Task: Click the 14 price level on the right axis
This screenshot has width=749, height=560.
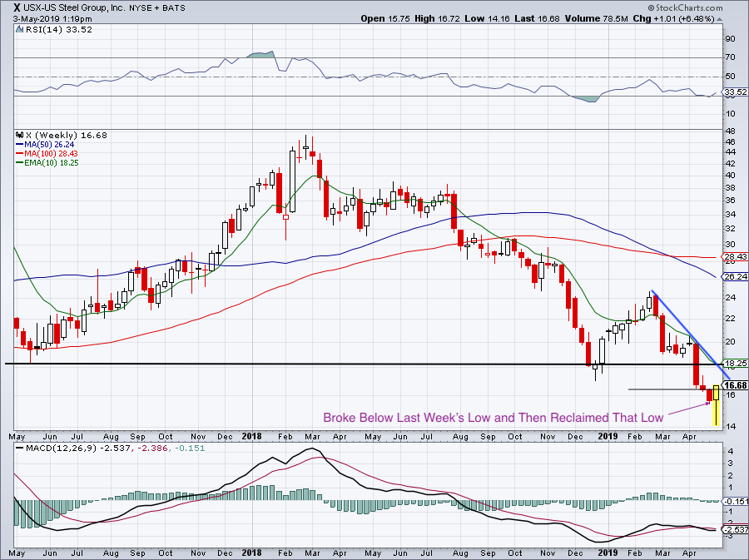Action: 730,427
